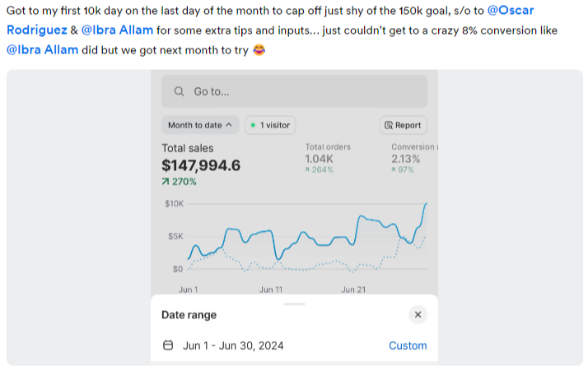Select the $147,994.6 total sales amount
The width and height of the screenshot is (588, 371).
pos(201,165)
